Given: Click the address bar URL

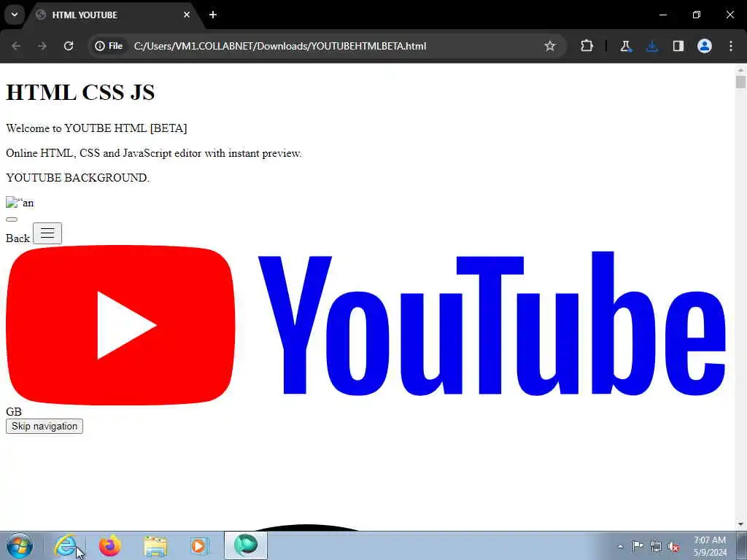Looking at the screenshot, I should point(280,46).
